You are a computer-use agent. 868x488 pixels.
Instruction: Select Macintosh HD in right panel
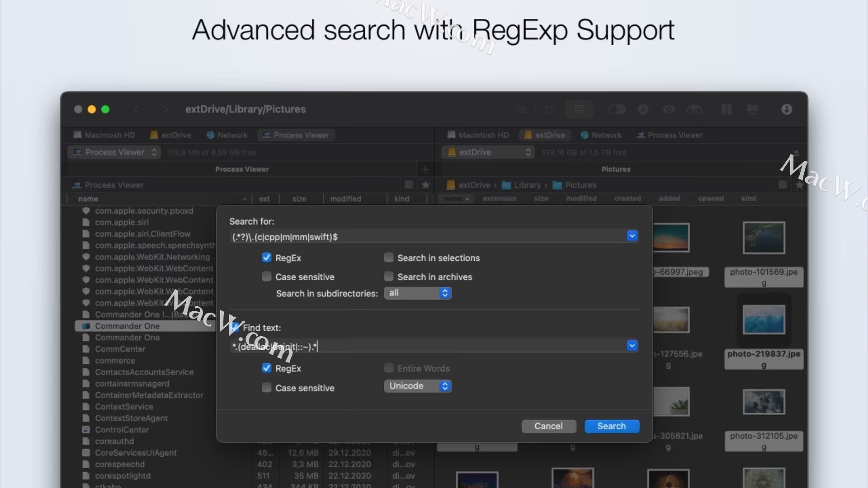click(478, 135)
